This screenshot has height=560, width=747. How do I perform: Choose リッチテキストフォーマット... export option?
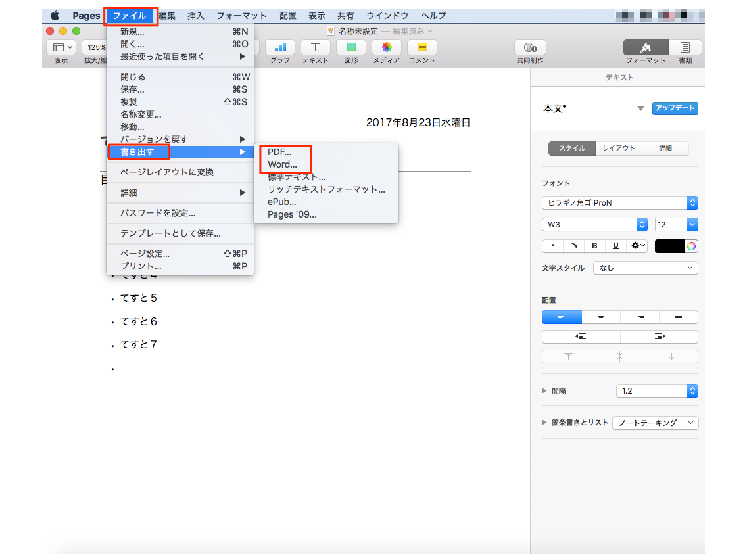(326, 189)
